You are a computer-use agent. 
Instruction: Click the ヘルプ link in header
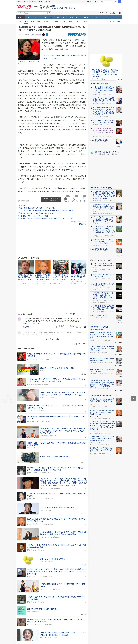pyautogui.click(x=94, y=2)
